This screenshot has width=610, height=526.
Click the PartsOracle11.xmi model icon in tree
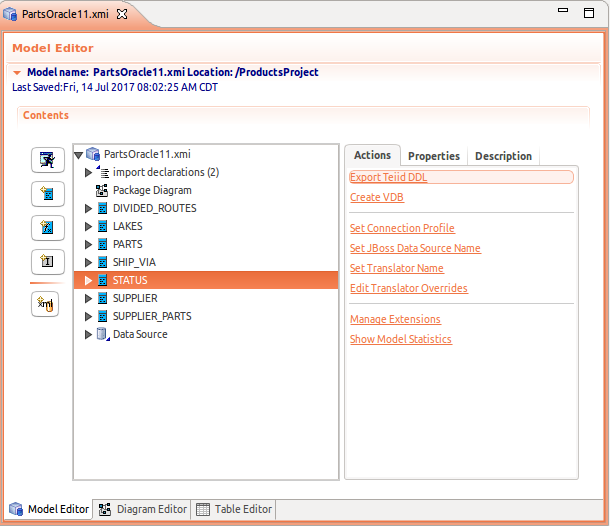pyautogui.click(x=93, y=154)
